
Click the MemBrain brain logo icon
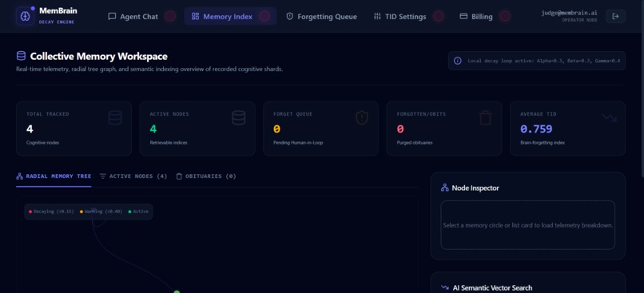pyautogui.click(x=25, y=16)
